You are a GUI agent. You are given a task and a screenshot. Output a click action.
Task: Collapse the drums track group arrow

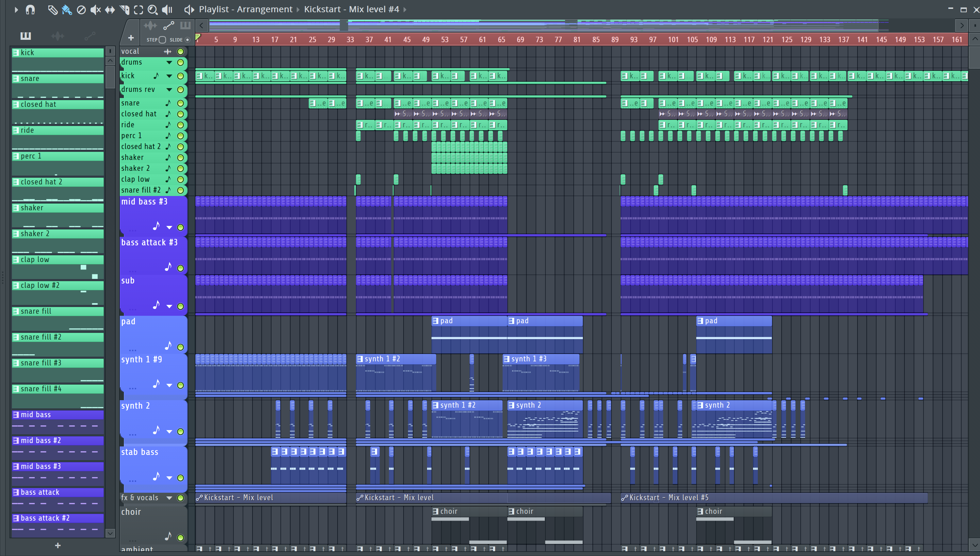[x=169, y=62]
